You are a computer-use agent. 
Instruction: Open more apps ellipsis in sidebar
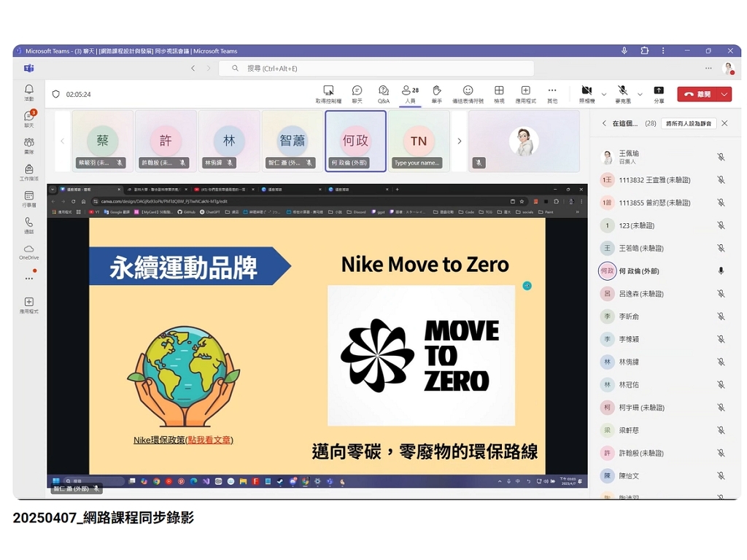point(29,278)
